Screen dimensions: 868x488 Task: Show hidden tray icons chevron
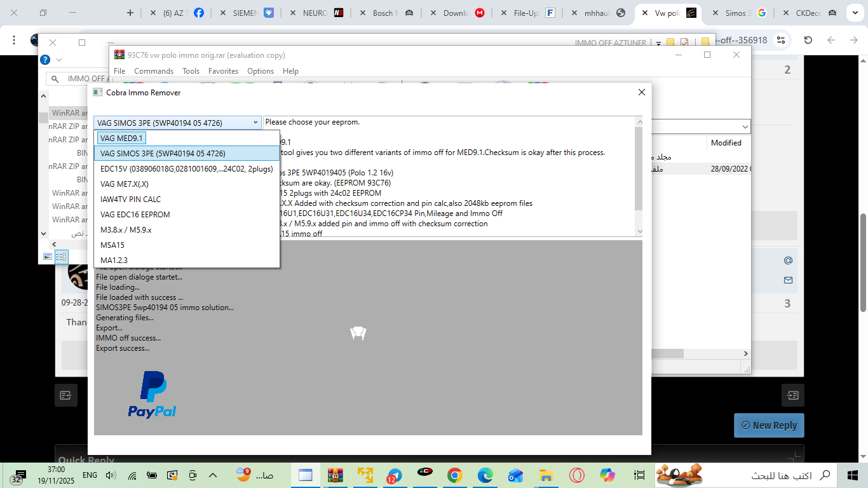coord(213,475)
